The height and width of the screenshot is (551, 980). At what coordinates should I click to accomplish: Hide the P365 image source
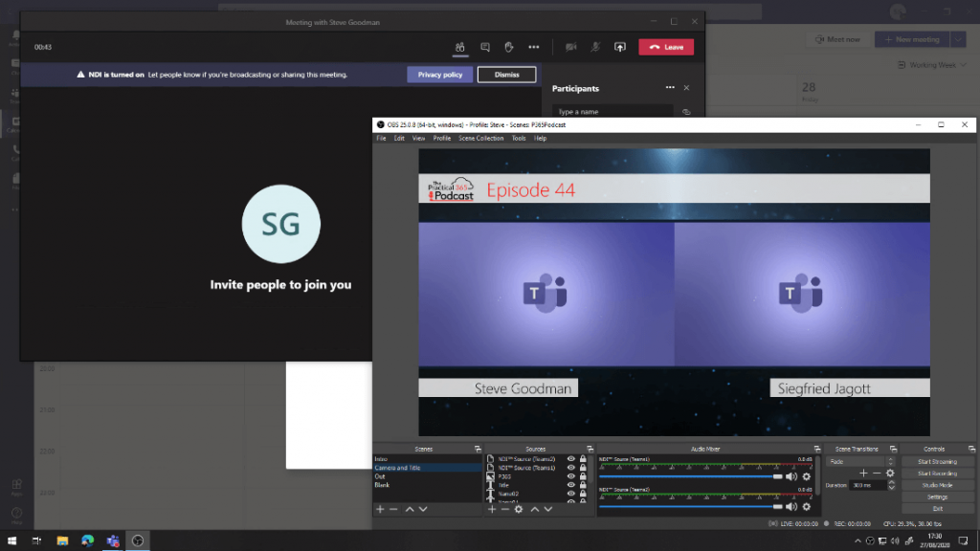tap(570, 476)
